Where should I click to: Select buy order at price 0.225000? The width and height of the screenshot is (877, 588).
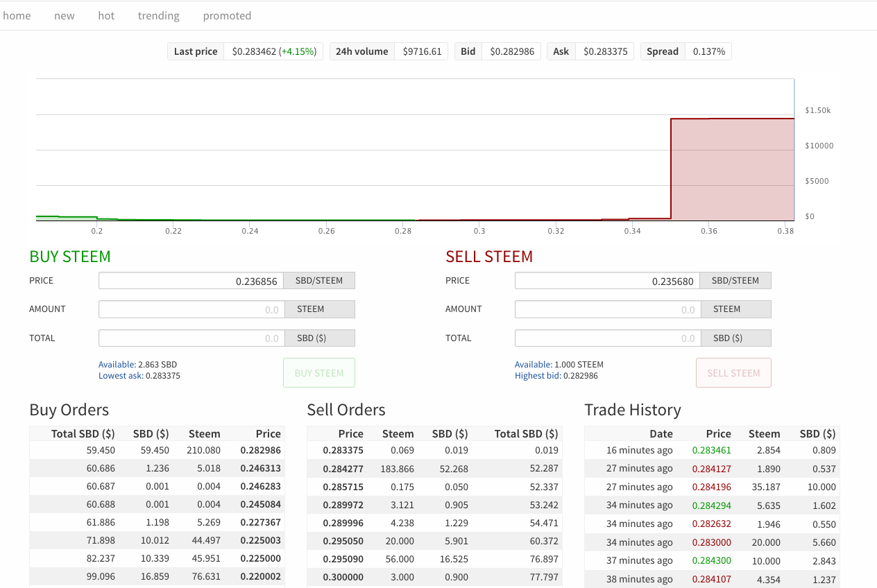tap(157, 558)
